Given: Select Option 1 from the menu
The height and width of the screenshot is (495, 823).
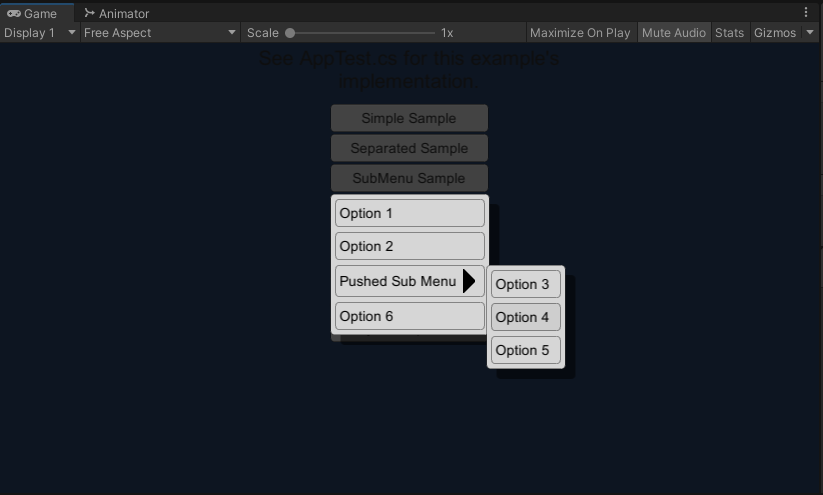Looking at the screenshot, I should click(x=409, y=213).
